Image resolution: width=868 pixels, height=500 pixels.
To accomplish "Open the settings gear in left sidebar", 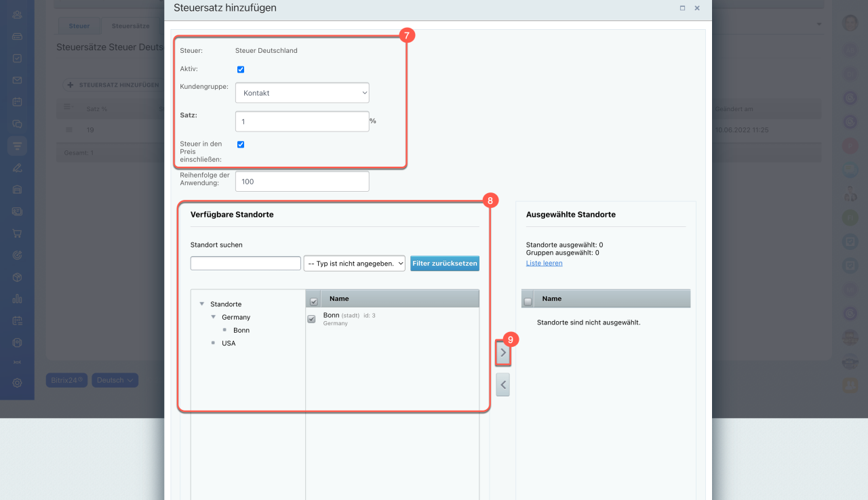I will point(17,383).
